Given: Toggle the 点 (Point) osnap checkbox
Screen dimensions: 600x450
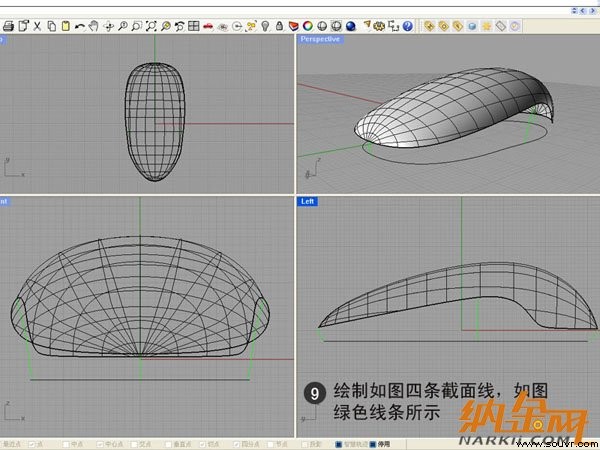Looking at the screenshot, I should [32, 444].
